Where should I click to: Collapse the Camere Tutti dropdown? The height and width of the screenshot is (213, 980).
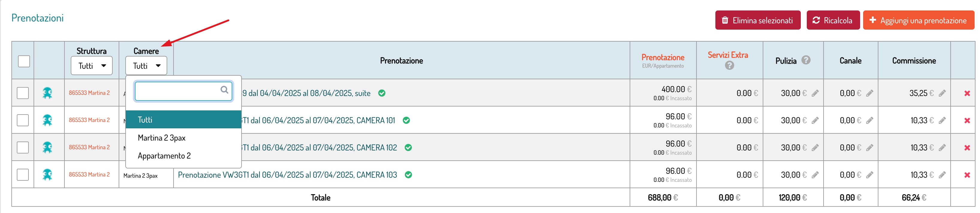(x=146, y=66)
